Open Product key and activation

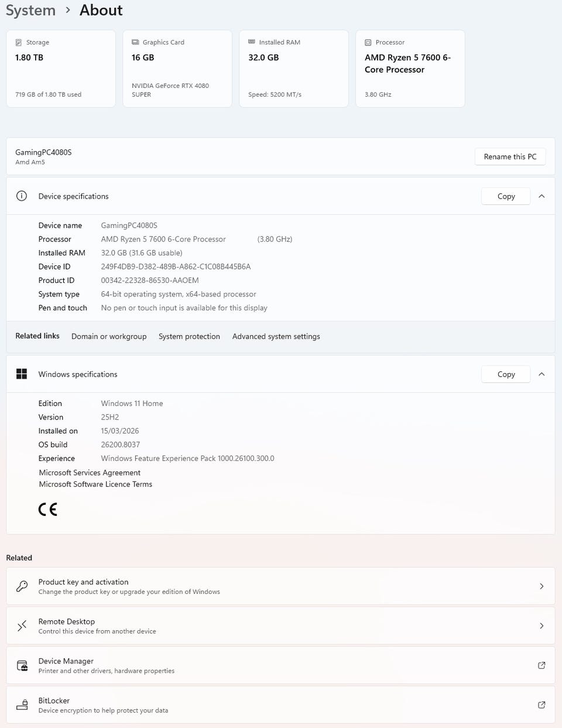[280, 586]
